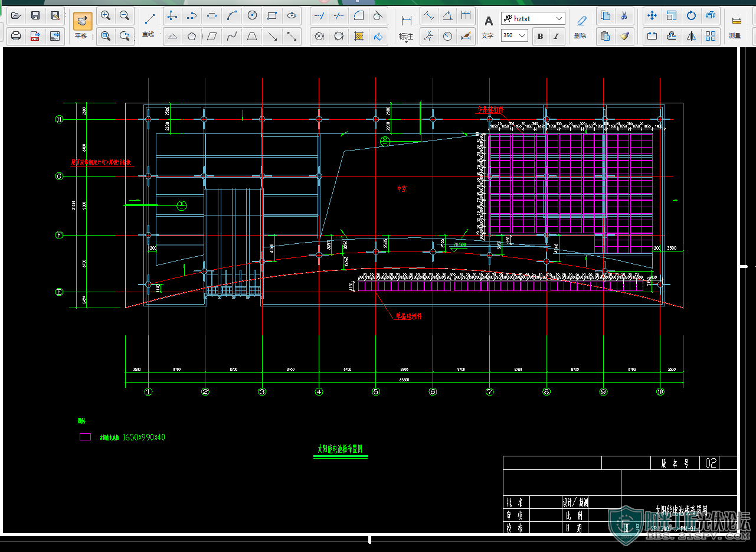This screenshot has width=756, height=552.
Task: Click the Hatch fill icon
Action: click(358, 36)
